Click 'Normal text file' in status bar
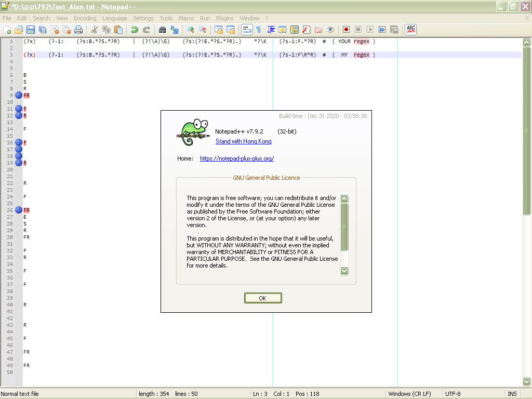This screenshot has height=399, width=532. (20, 394)
